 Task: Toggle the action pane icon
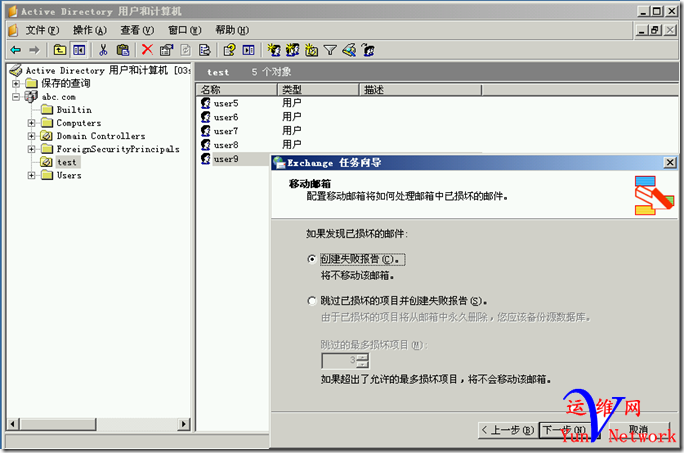click(x=249, y=50)
